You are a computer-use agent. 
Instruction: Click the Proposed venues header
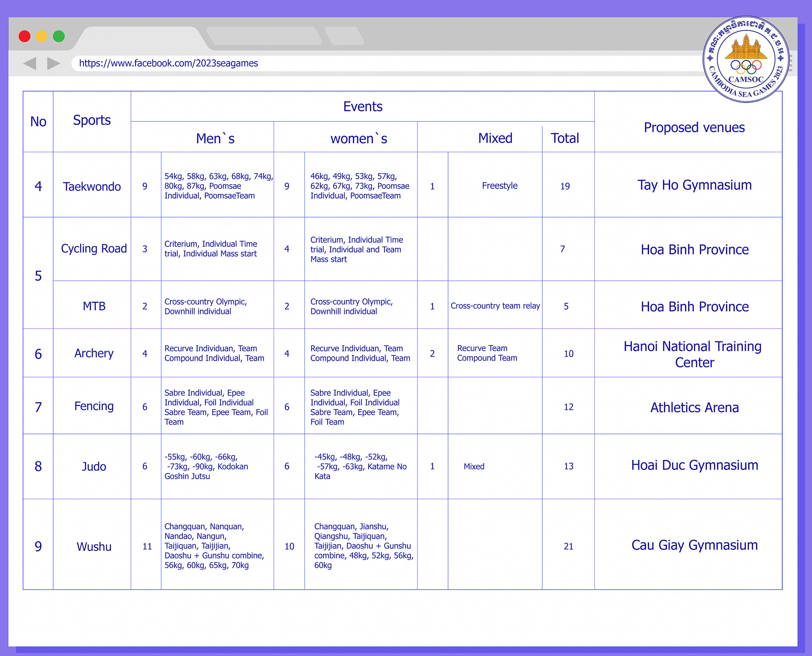[x=694, y=128]
